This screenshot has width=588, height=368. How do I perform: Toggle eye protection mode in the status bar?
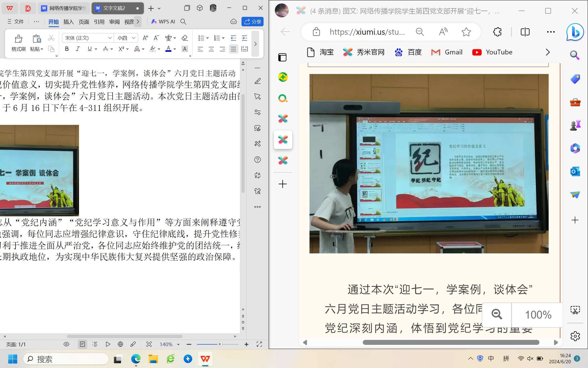tap(66, 344)
